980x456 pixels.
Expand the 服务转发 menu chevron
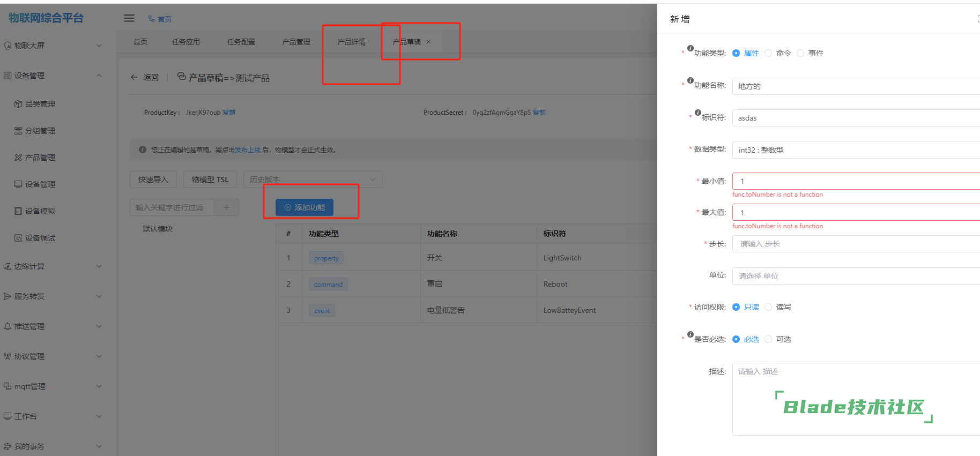(99, 296)
